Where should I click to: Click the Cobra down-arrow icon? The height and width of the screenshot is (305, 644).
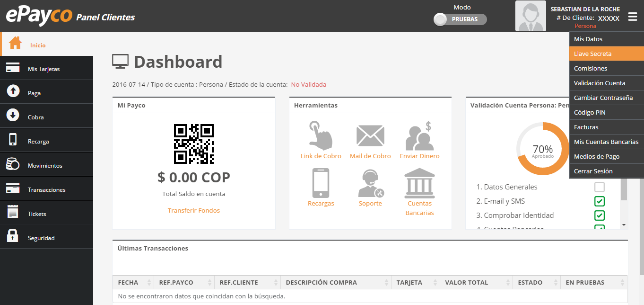click(13, 115)
